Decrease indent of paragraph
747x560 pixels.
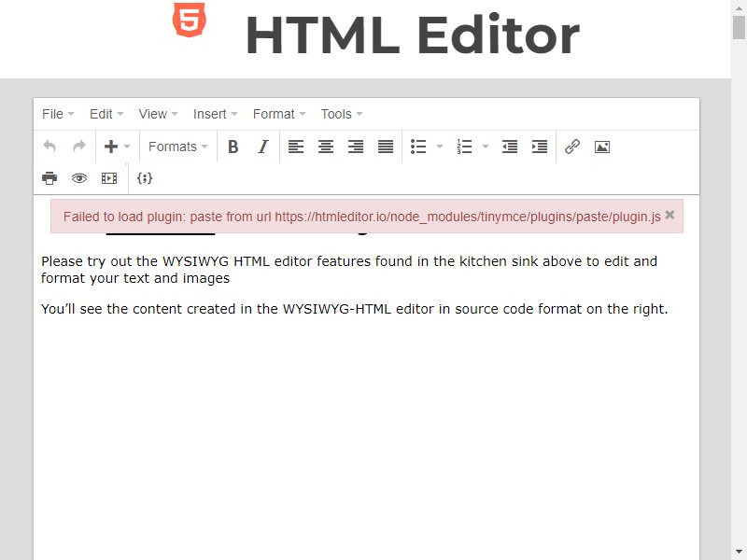pos(510,147)
